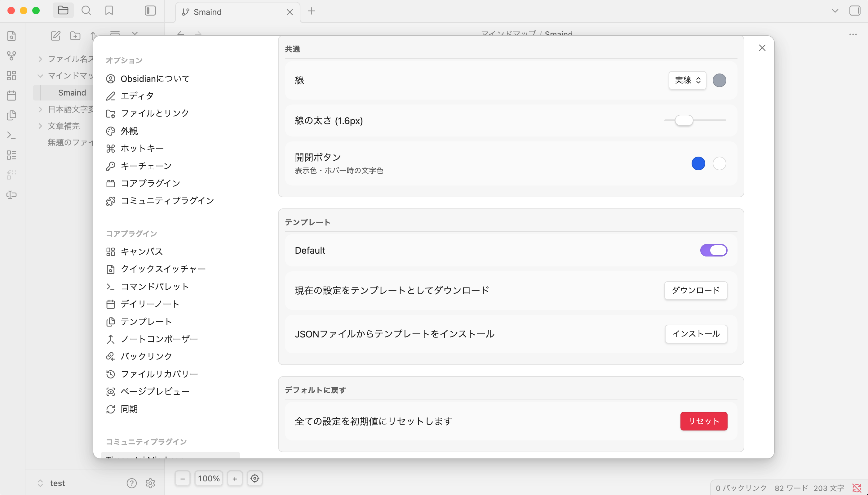Open the tab list chevron dropdown
The image size is (868, 495).
click(835, 11)
